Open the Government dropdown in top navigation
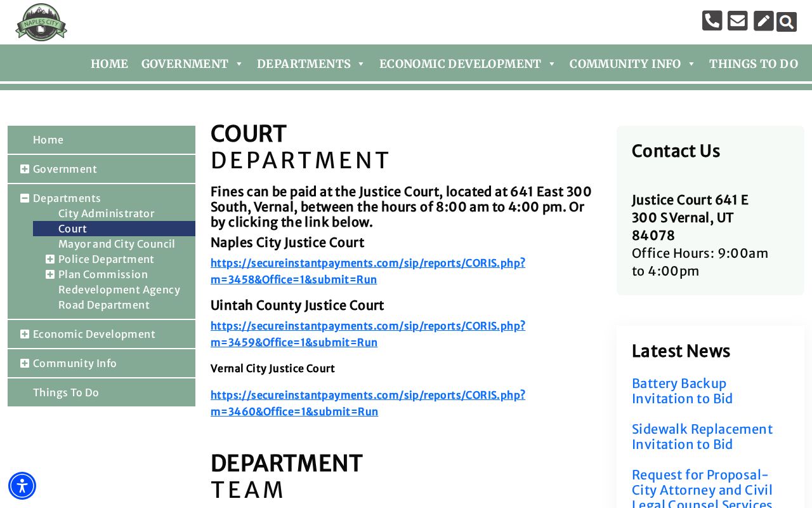The width and height of the screenshot is (812, 508). [x=192, y=63]
